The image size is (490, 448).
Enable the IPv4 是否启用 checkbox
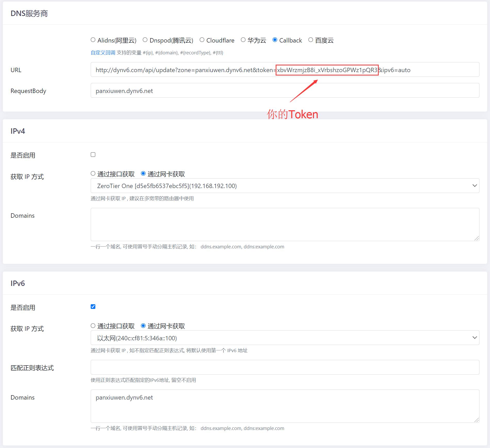(93, 155)
